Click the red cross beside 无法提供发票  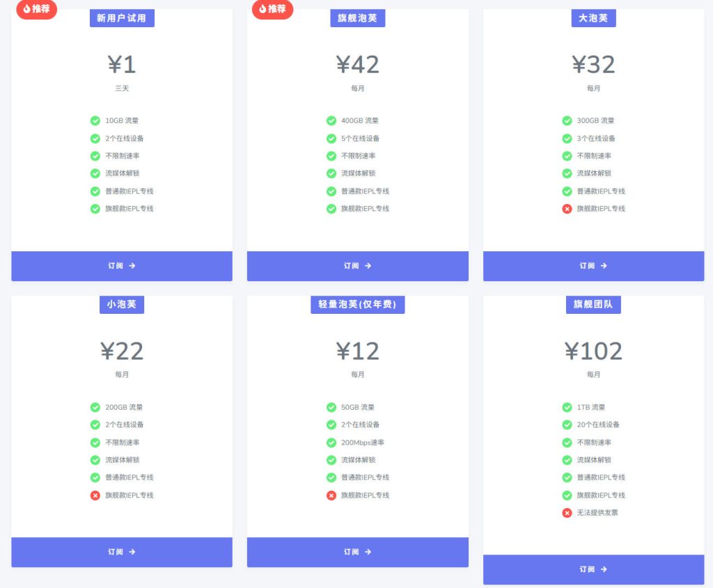click(x=567, y=513)
